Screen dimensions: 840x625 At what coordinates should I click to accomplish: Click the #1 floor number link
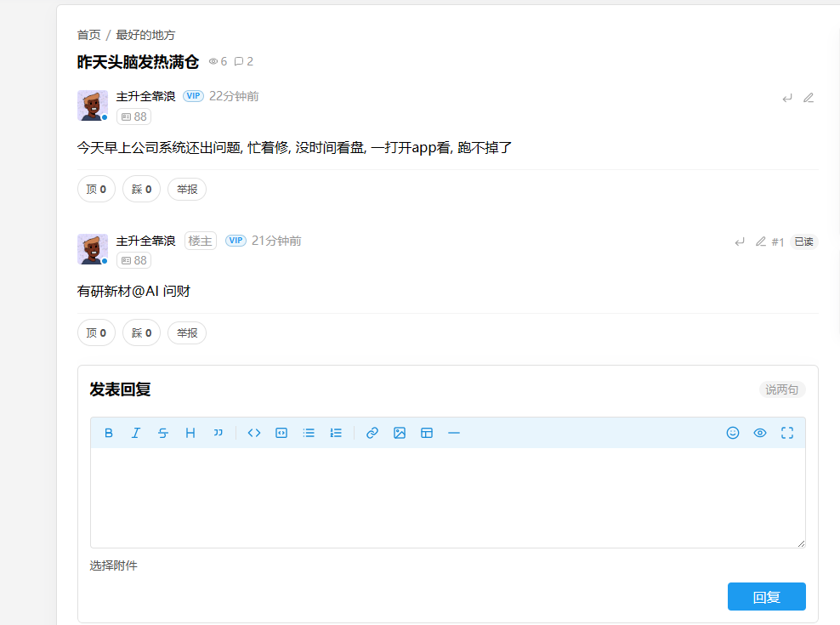(x=778, y=242)
